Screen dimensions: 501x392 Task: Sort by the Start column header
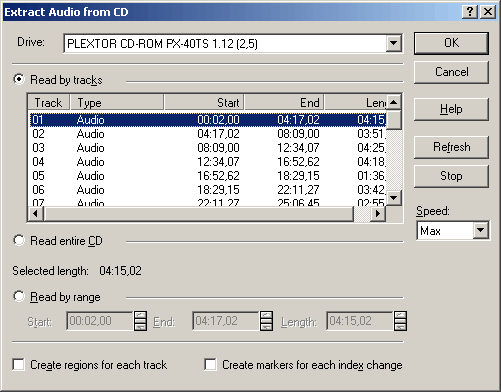click(204, 102)
